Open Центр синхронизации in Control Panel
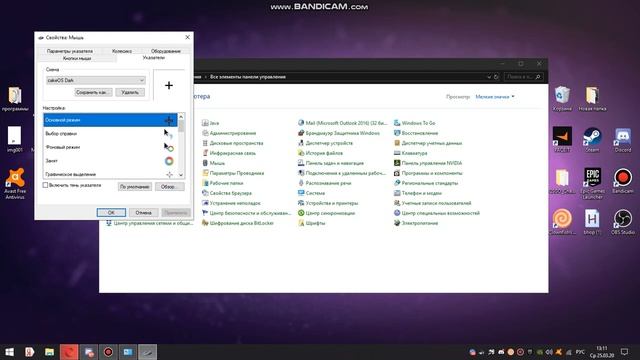This screenshot has height=360, width=640. point(327,213)
